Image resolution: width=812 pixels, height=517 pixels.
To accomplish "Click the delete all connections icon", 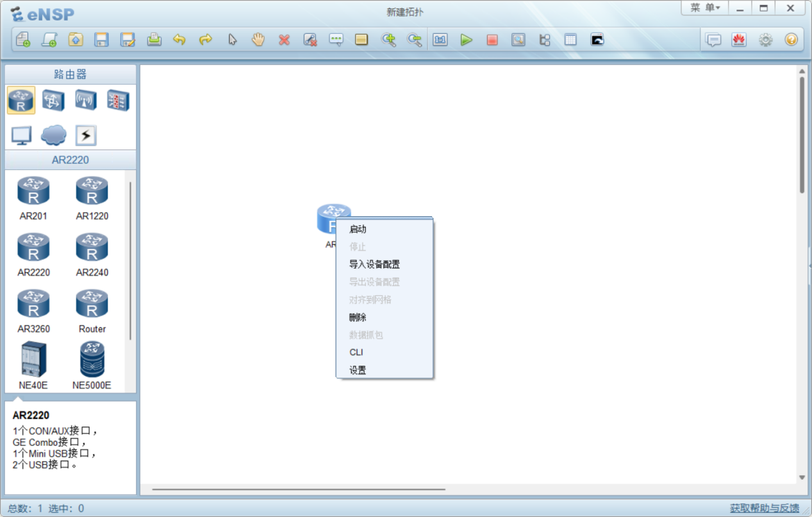I will point(310,40).
